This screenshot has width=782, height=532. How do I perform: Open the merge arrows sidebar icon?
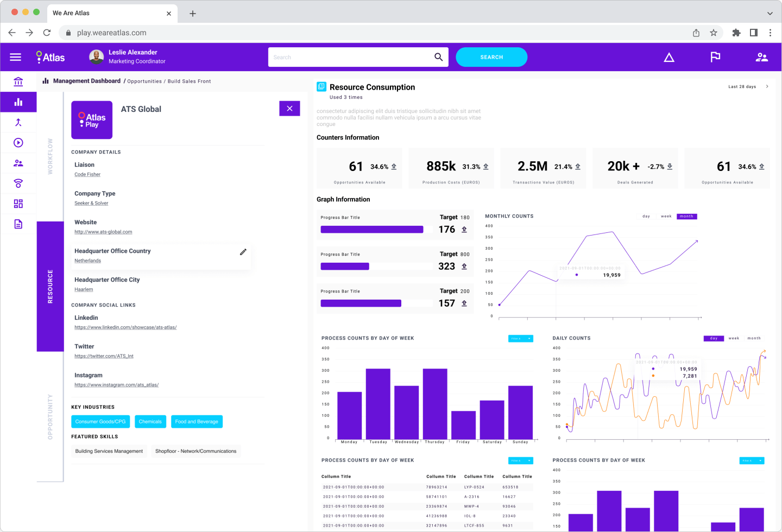click(x=18, y=123)
